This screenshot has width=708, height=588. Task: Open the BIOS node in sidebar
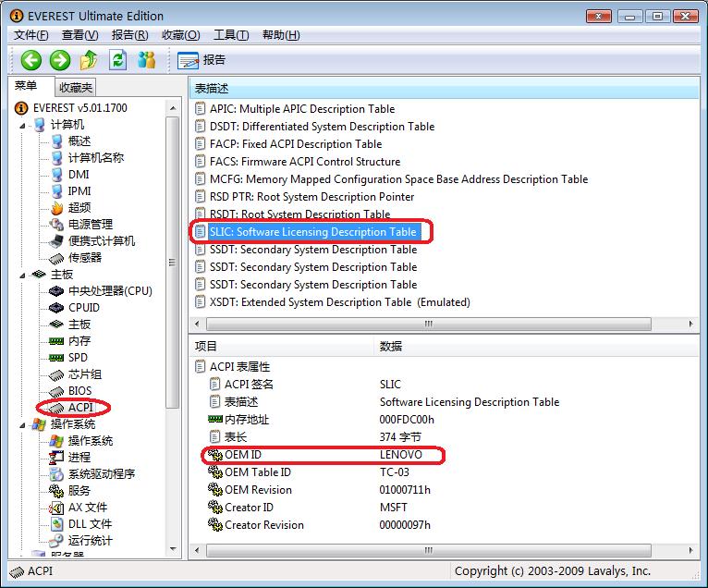(79, 391)
